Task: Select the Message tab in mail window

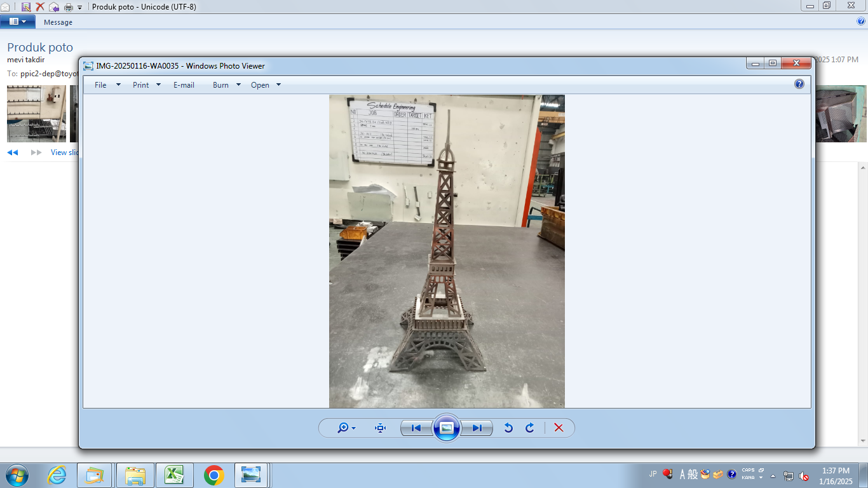Action: tap(58, 22)
